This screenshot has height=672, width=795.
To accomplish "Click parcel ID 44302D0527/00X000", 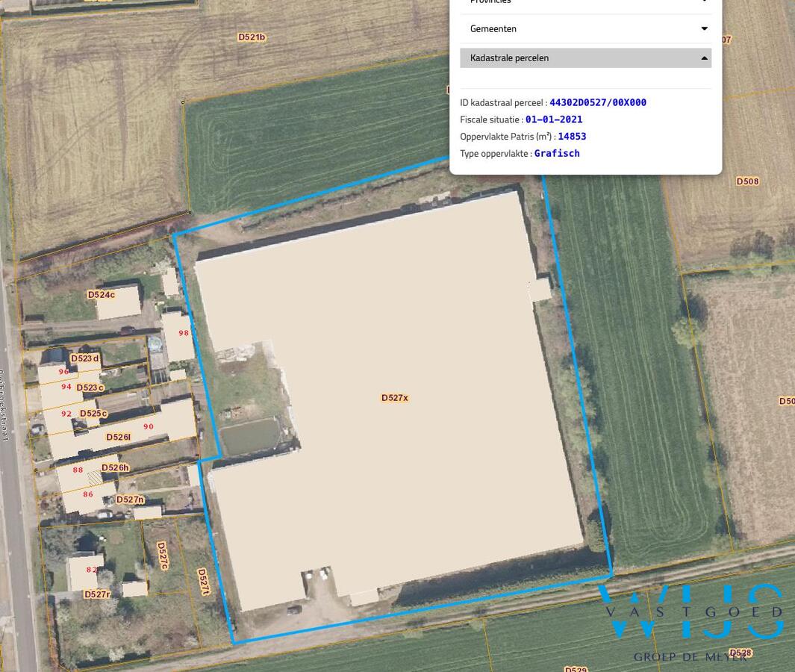I will 597,102.
